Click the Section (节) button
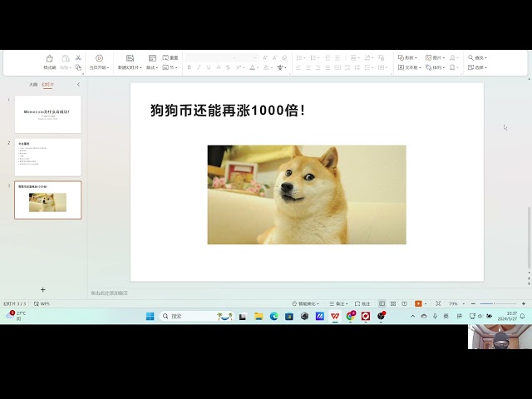The height and width of the screenshot is (399, 532). (170, 67)
